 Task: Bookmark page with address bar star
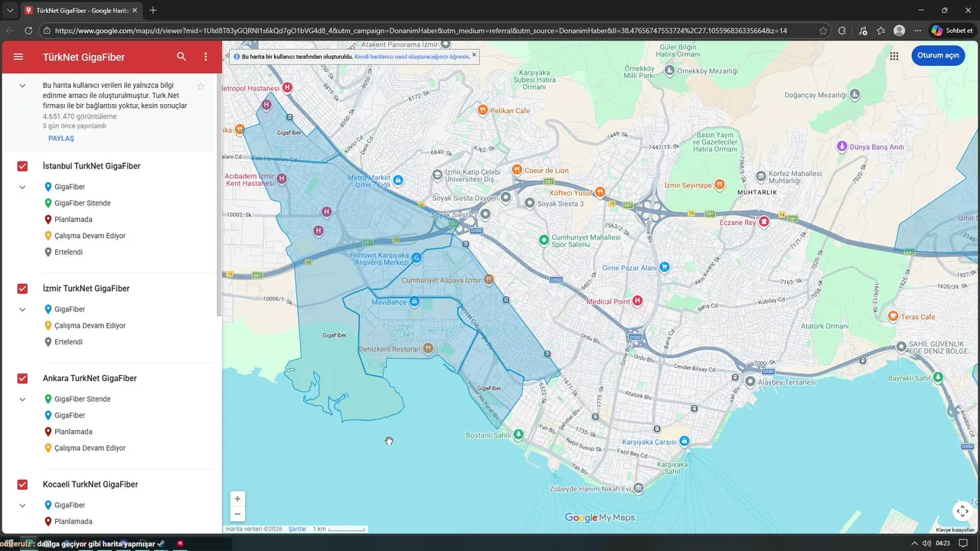[x=823, y=31]
